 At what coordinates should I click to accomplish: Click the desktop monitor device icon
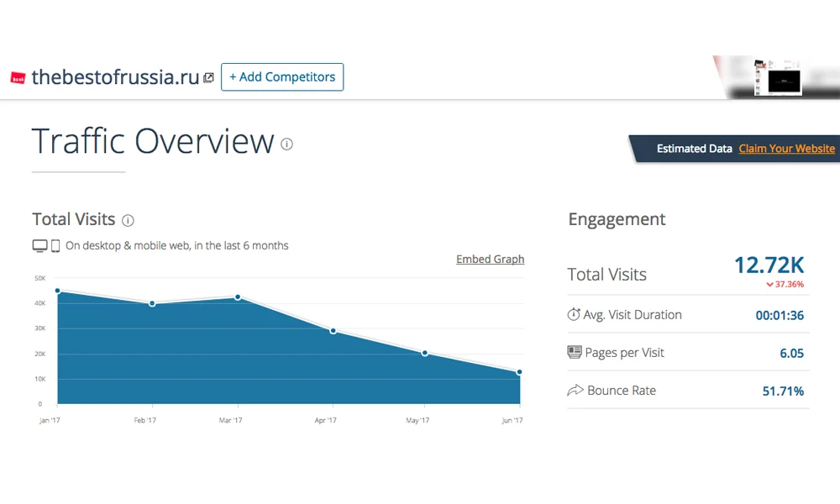click(x=39, y=246)
